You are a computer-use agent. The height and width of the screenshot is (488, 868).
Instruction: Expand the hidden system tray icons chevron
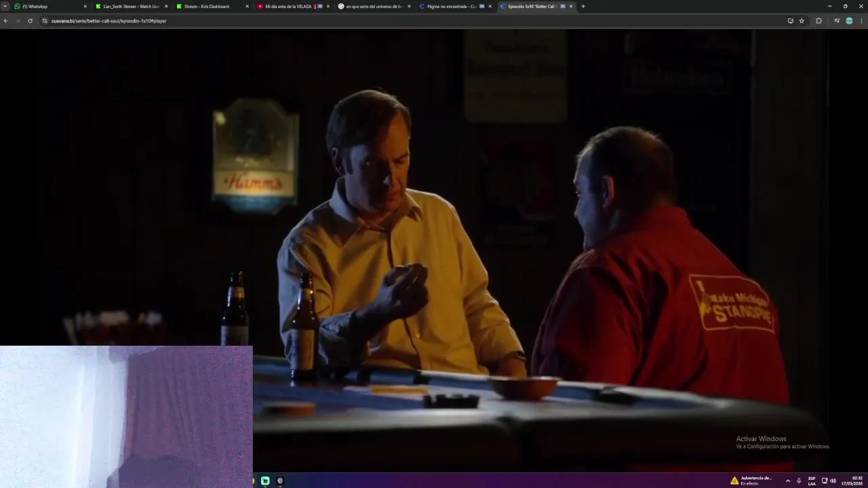tap(787, 481)
